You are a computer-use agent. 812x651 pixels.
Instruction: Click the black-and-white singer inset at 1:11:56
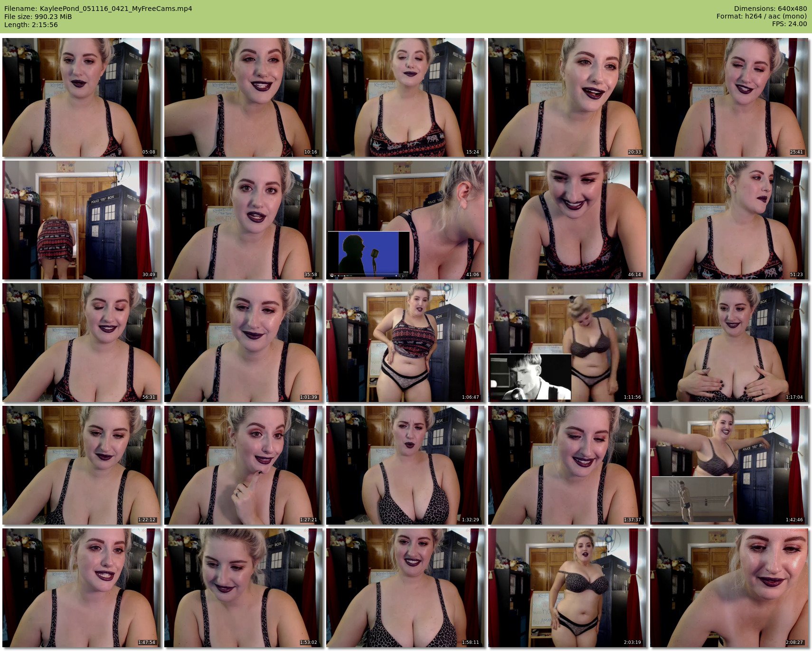click(530, 377)
